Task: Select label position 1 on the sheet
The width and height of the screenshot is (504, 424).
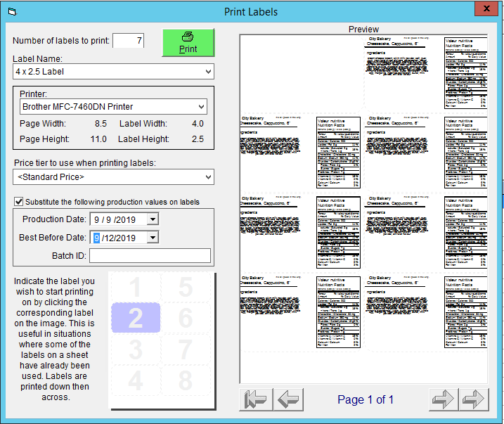Action: [136, 287]
